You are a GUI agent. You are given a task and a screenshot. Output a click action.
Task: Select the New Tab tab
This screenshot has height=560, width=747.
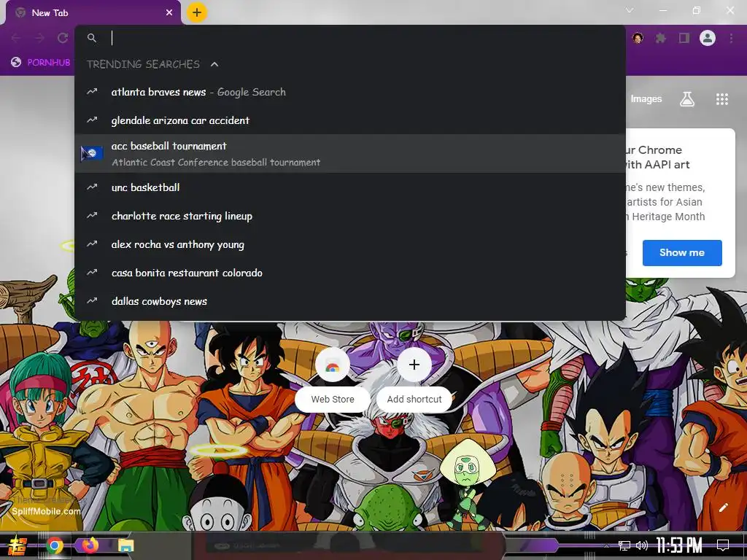94,13
